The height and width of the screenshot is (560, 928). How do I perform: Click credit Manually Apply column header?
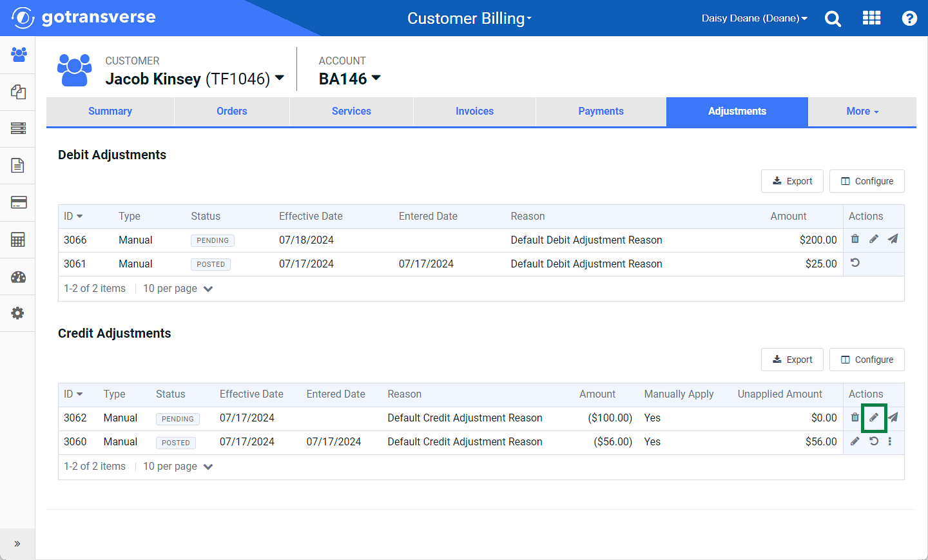(x=679, y=394)
